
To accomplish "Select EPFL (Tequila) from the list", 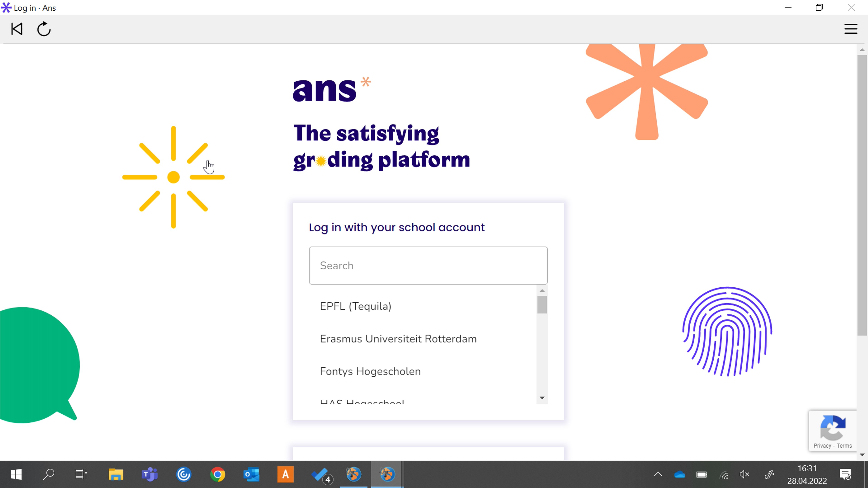I will pos(356,306).
